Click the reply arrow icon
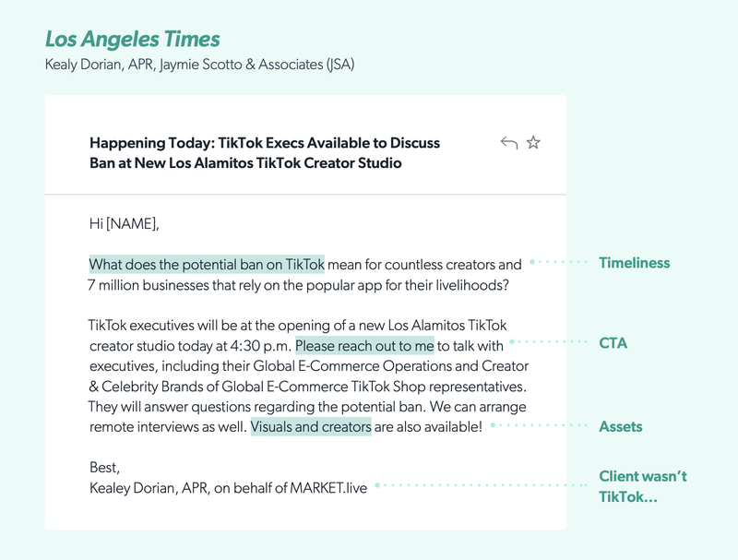738x560 pixels. [508, 143]
